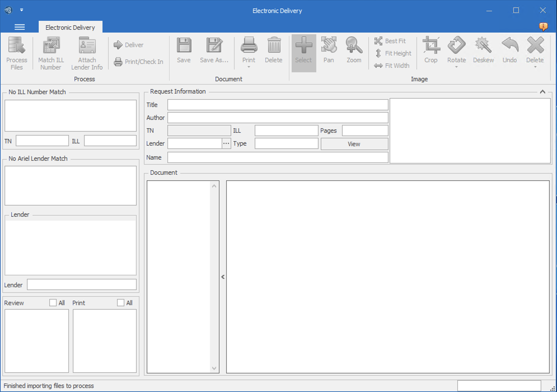Open the hamburger application menu
This screenshot has height=392, width=557.
pyautogui.click(x=20, y=27)
